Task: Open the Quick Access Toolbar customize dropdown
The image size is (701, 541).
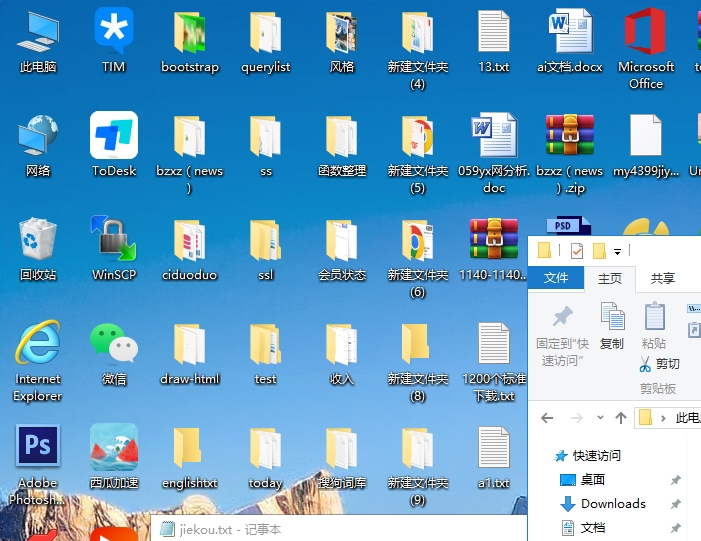Action: pos(617,252)
